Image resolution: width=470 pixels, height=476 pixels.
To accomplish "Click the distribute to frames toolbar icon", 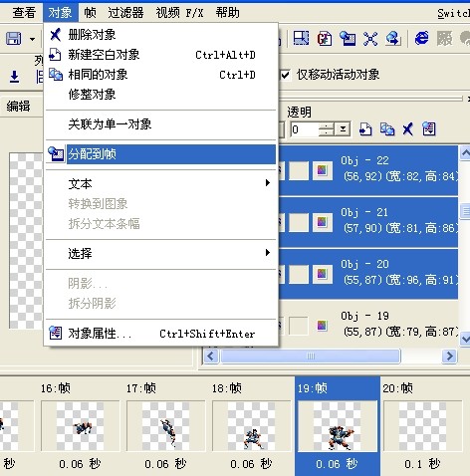I will 348,39.
